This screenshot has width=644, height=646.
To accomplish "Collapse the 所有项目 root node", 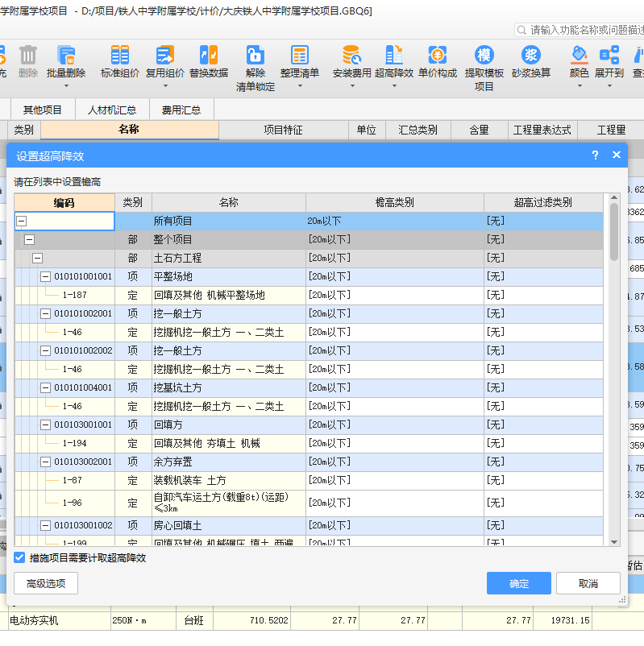I will click(22, 222).
